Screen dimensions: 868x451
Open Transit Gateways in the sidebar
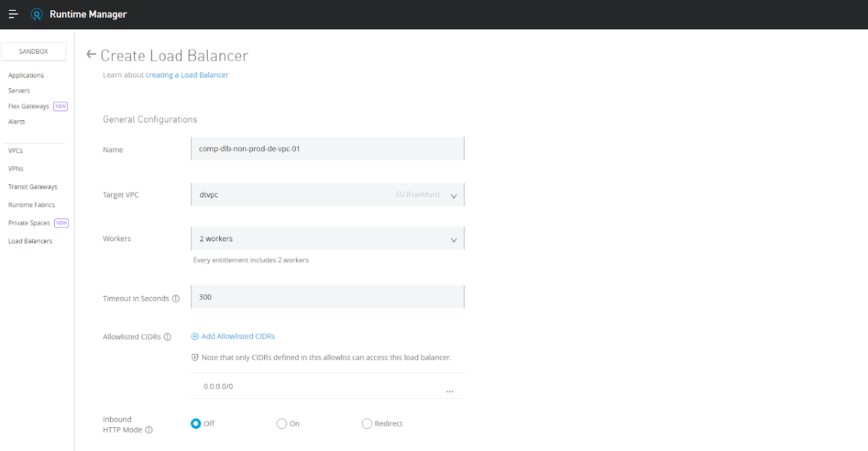[33, 186]
